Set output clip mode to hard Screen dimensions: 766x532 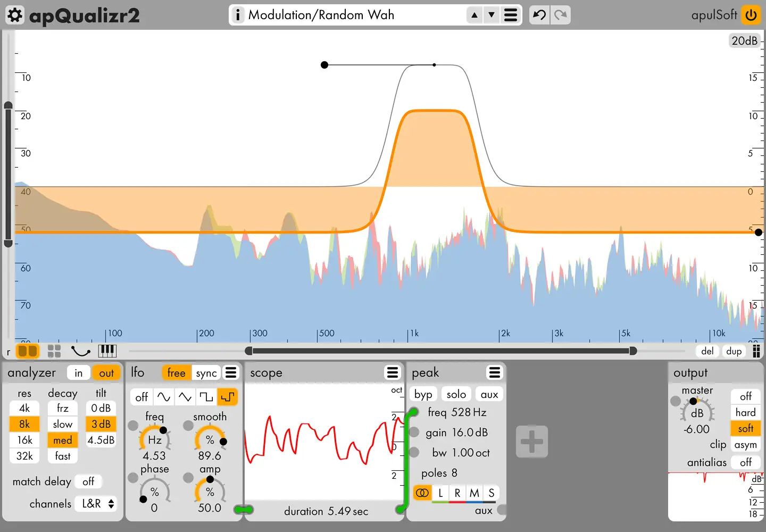[746, 412]
